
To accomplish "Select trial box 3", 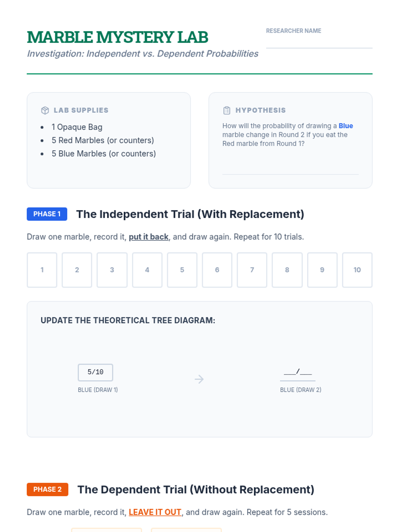I will tap(112, 270).
